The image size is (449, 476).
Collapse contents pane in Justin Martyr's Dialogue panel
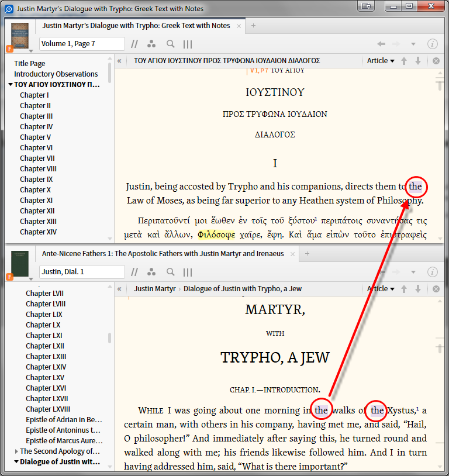(119, 61)
